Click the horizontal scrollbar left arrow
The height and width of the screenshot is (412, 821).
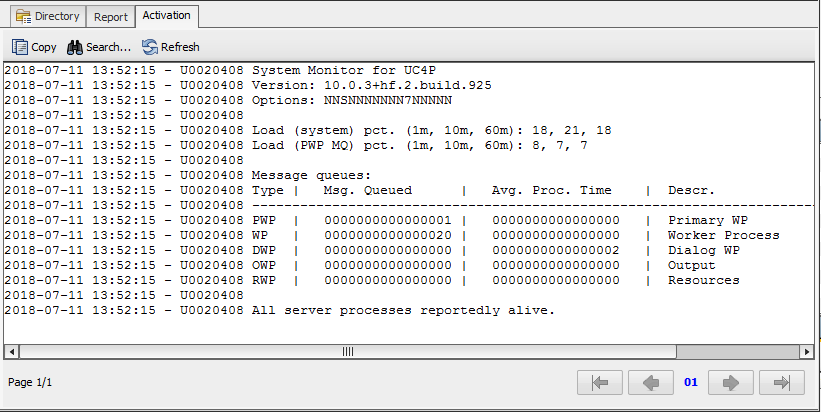12,351
